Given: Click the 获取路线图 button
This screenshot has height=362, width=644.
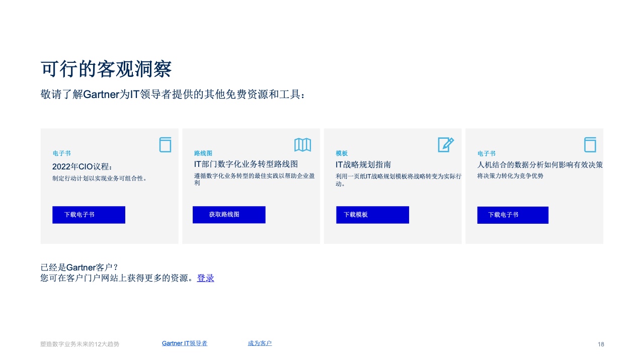Looking at the screenshot, I should pos(229,215).
